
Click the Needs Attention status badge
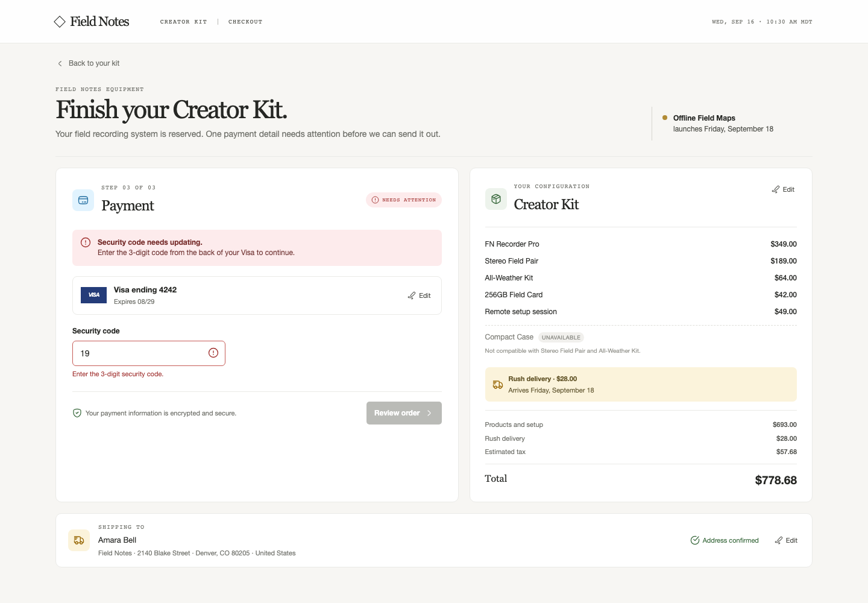(x=404, y=200)
